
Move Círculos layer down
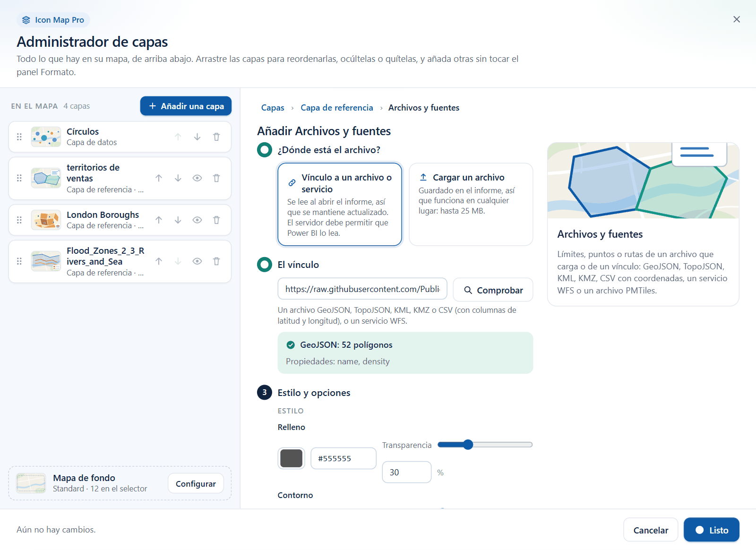click(x=197, y=137)
